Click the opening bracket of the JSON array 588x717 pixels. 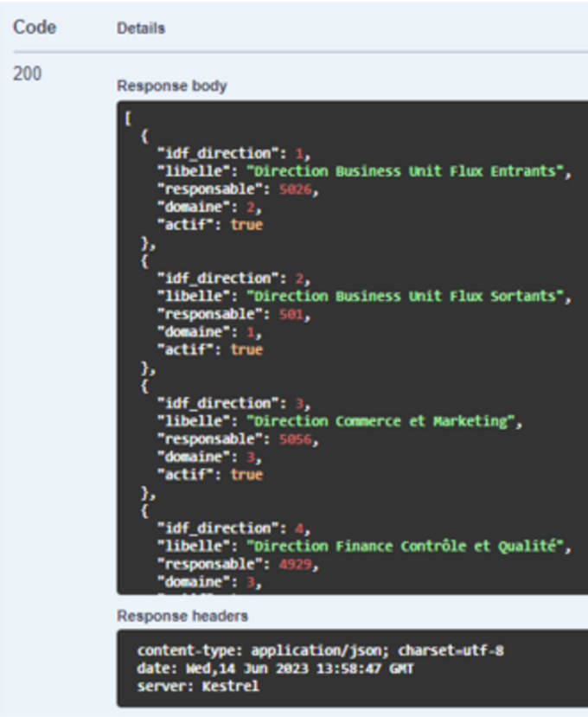(x=128, y=118)
